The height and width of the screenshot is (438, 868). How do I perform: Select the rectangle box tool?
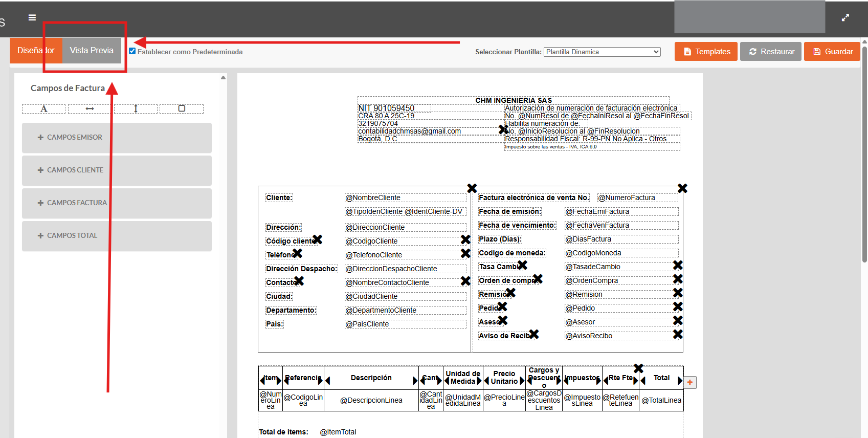(182, 108)
